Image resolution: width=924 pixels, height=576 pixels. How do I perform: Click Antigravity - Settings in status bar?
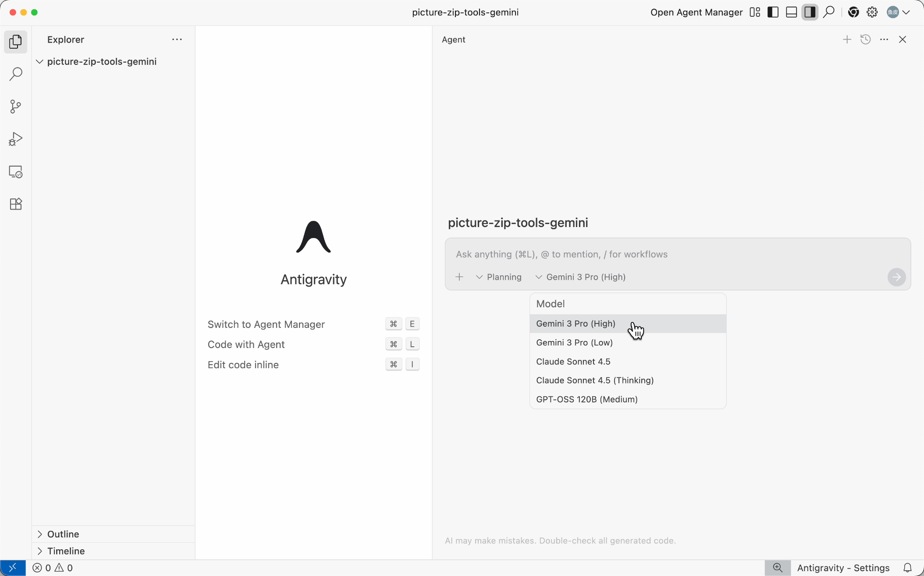point(843,568)
